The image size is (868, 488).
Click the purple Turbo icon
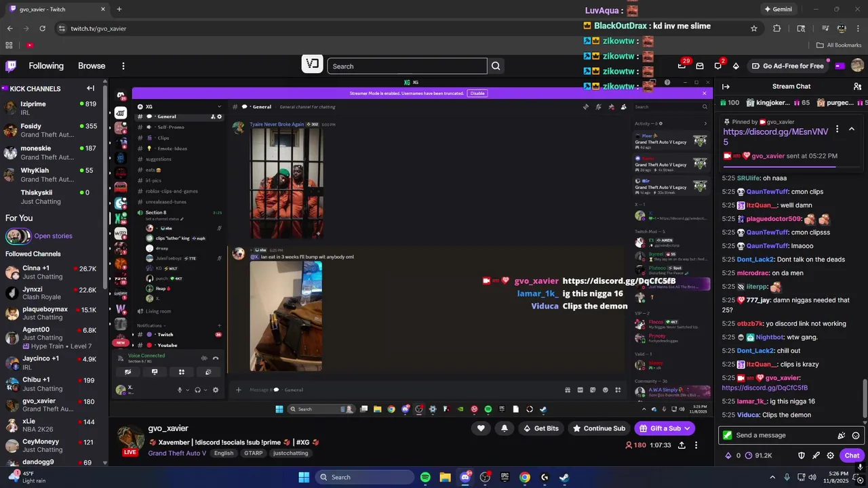[840, 66]
